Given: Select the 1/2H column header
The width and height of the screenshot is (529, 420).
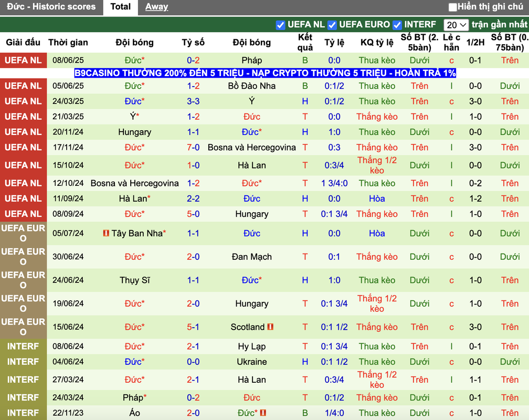Looking at the screenshot, I should (475, 43).
